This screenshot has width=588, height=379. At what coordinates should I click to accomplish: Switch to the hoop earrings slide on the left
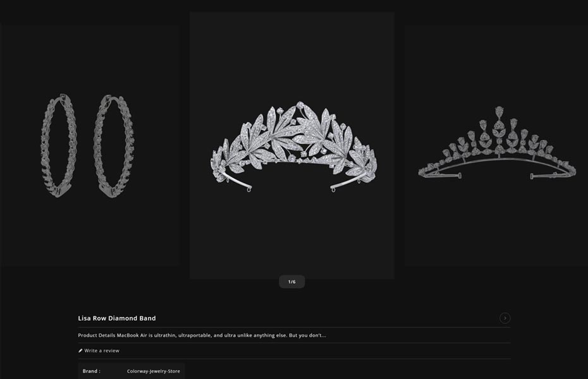click(89, 145)
